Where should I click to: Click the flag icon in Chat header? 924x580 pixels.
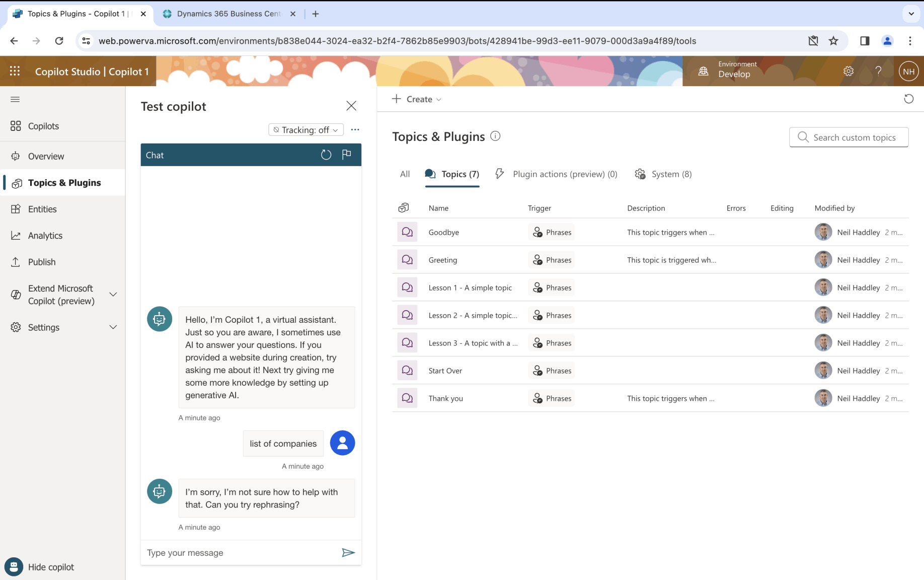347,155
